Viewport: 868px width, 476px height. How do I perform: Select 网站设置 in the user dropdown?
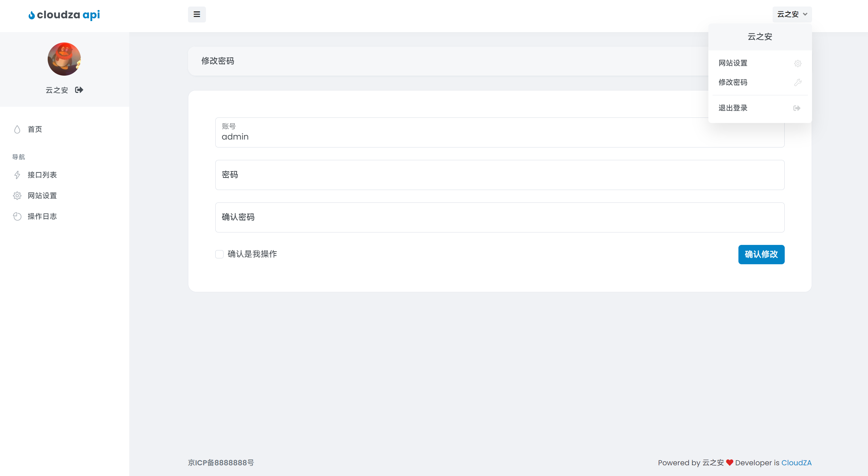tap(733, 63)
